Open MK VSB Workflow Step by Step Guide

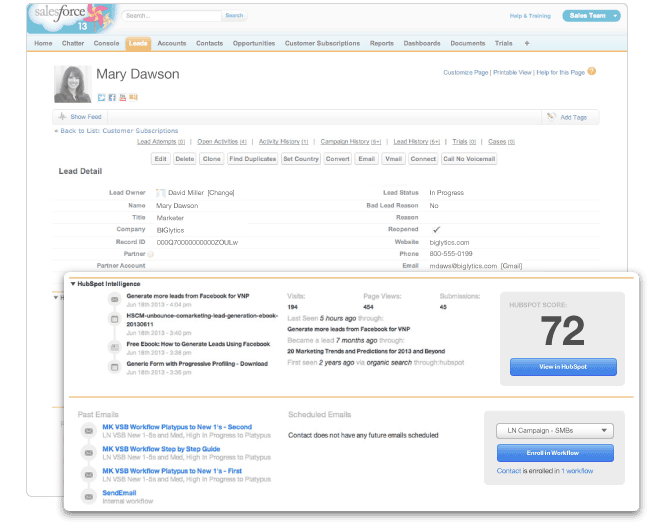coord(161,449)
